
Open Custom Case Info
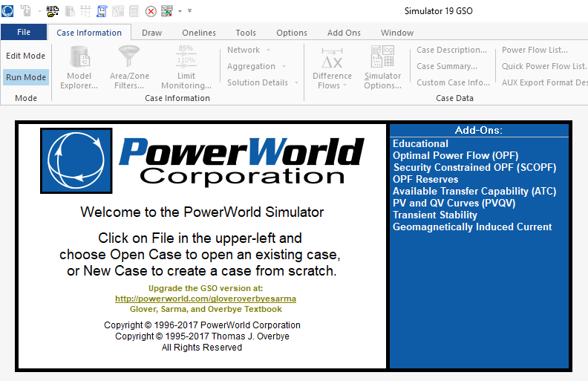pyautogui.click(x=454, y=82)
